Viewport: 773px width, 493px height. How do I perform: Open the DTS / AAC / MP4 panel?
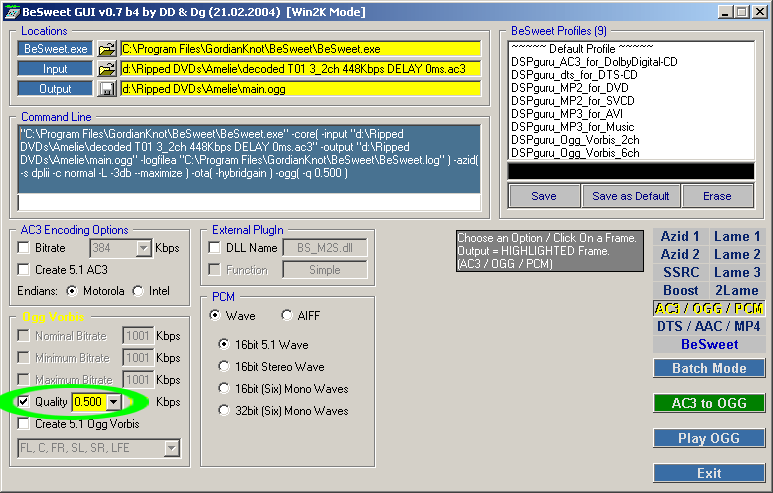point(709,326)
